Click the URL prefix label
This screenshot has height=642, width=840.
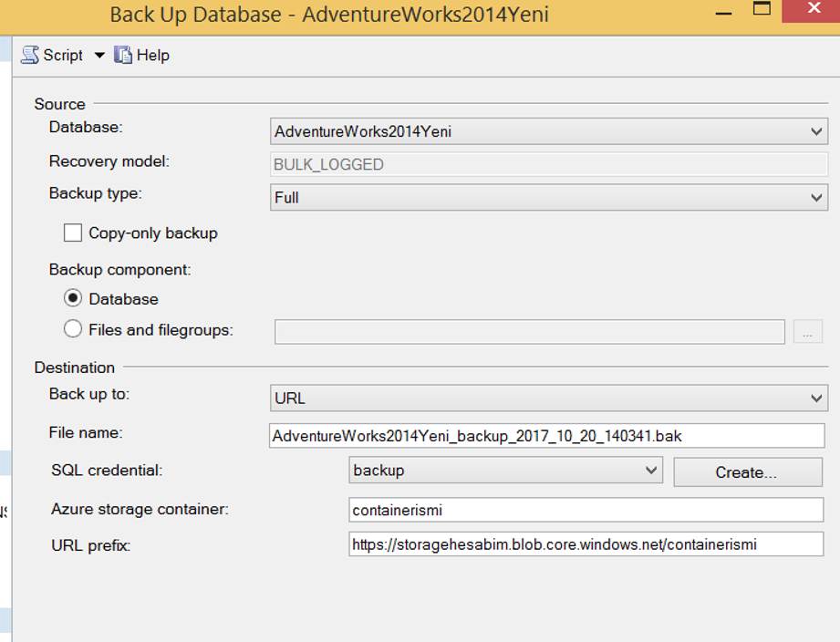click(x=91, y=545)
